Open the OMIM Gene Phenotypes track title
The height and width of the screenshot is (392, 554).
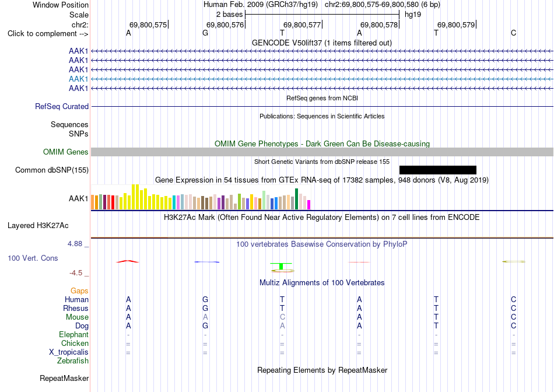coord(322,144)
